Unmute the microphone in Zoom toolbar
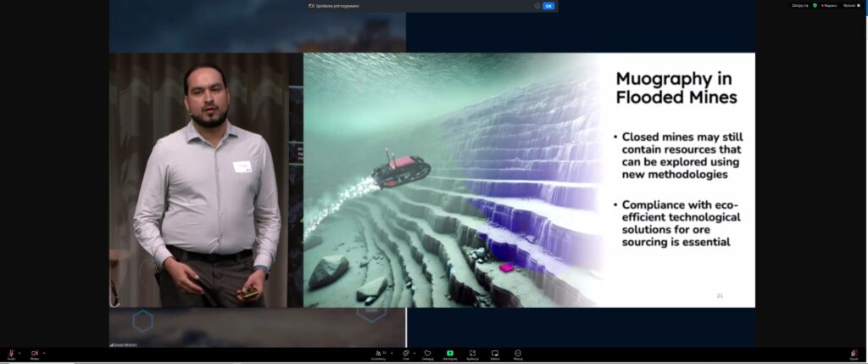The width and height of the screenshot is (868, 364). coord(11,353)
